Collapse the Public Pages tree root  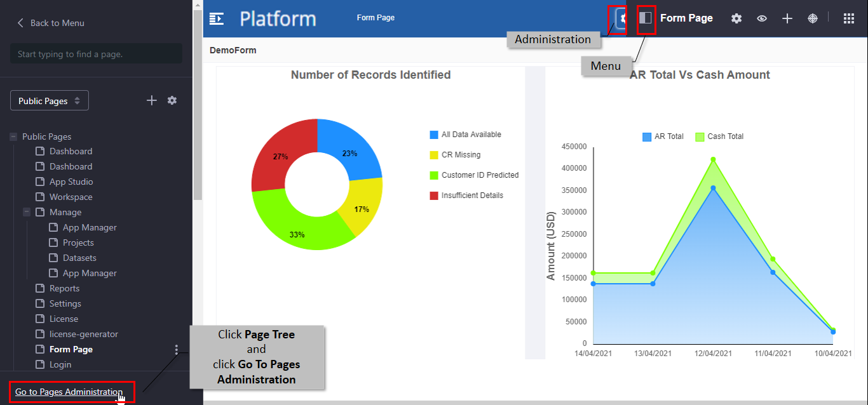tap(13, 136)
